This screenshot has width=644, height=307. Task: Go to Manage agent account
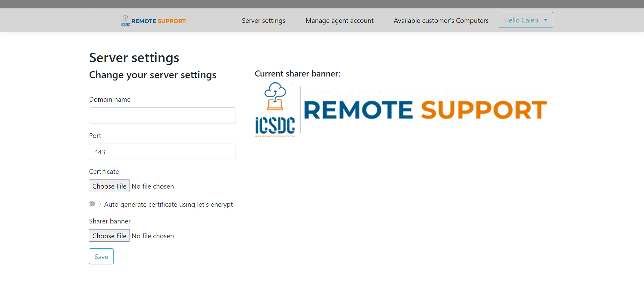pos(339,20)
